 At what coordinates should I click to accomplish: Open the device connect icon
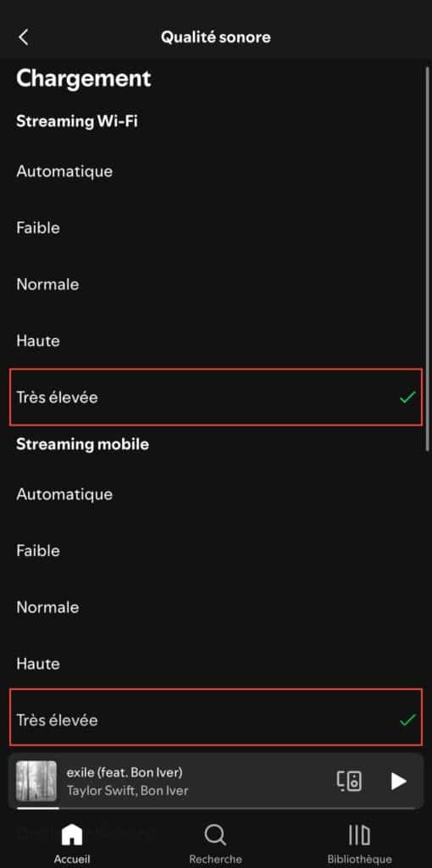(x=349, y=781)
